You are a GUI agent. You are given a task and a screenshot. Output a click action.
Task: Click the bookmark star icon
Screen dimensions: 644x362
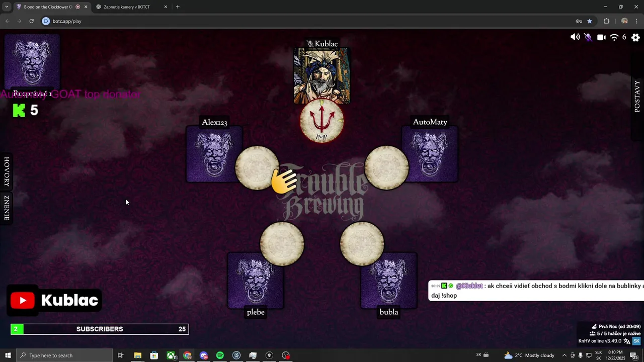pos(590,21)
